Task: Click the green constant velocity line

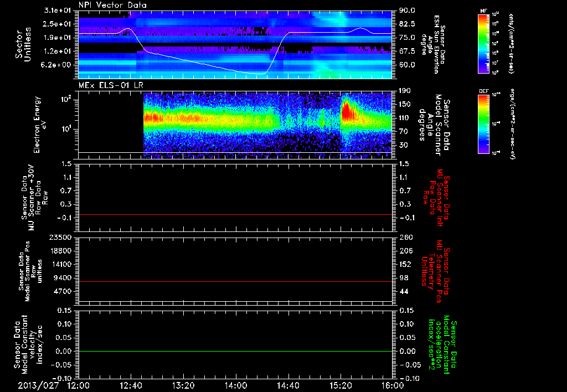Action: pyautogui.click(x=235, y=352)
